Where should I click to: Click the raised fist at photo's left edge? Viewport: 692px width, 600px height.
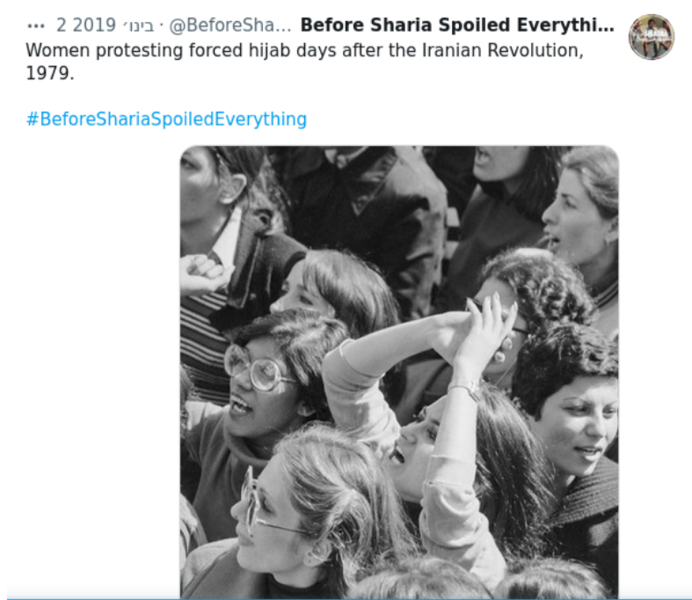201,274
